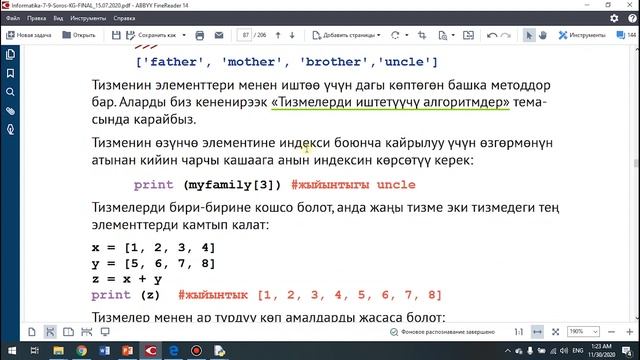Undo the last action
This screenshot has width=640, height=360.
(x=492, y=35)
